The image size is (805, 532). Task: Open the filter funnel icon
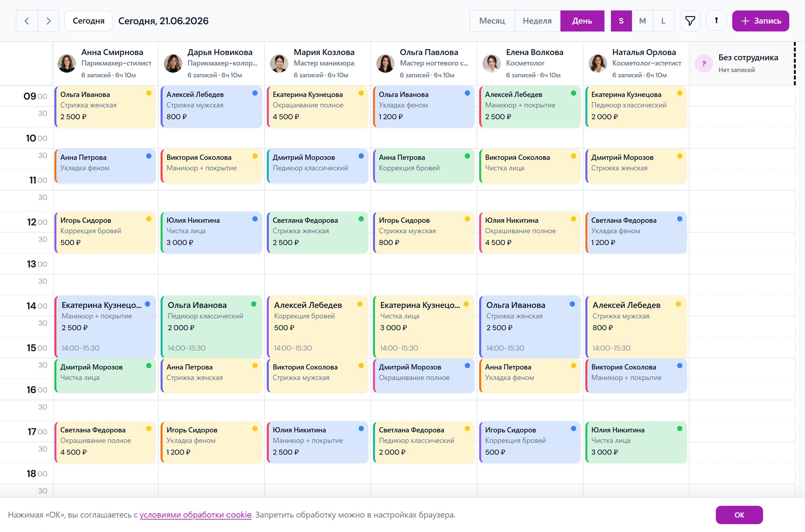click(690, 21)
